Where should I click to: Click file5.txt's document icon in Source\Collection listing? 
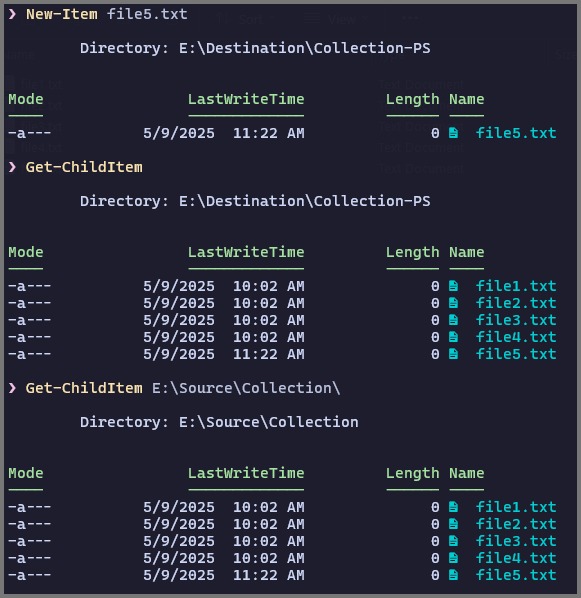[453, 575]
